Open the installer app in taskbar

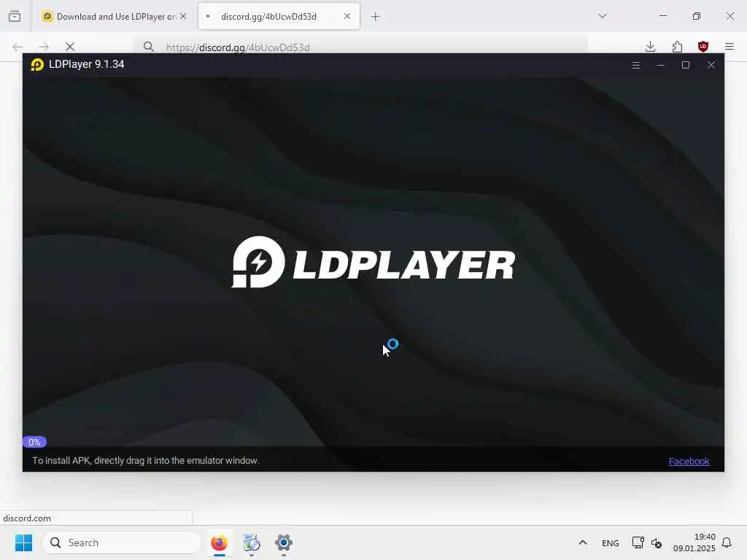pyautogui.click(x=252, y=542)
